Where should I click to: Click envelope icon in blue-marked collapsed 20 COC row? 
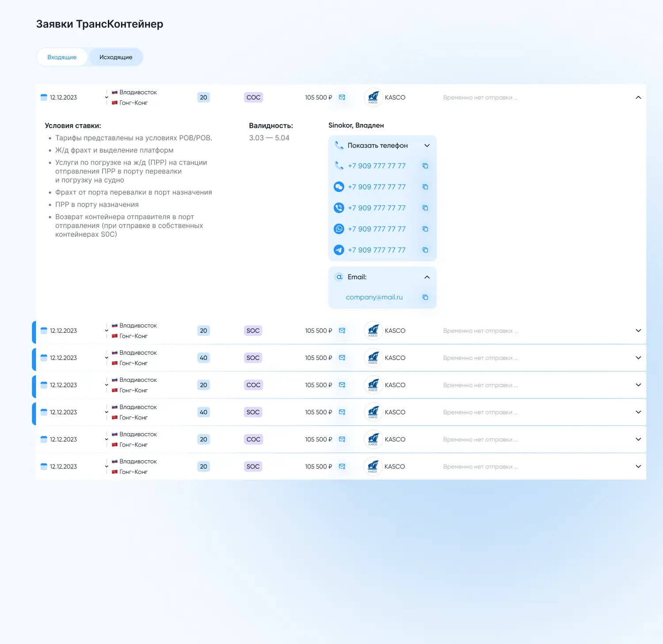click(342, 385)
